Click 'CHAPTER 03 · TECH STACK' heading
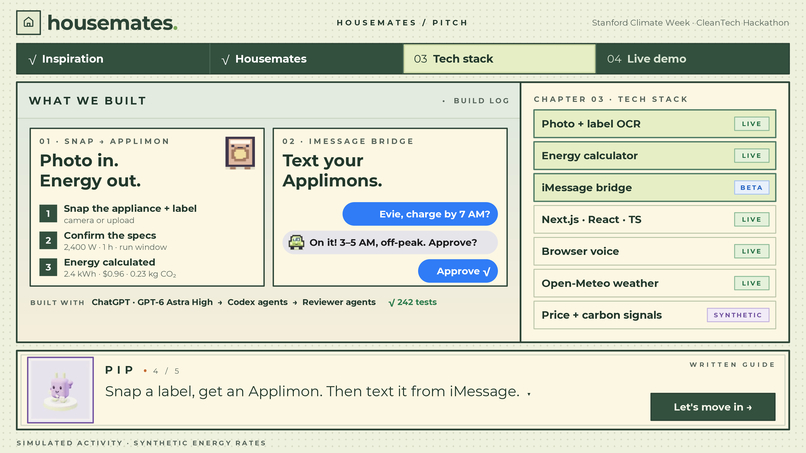806x453 pixels. [611, 99]
